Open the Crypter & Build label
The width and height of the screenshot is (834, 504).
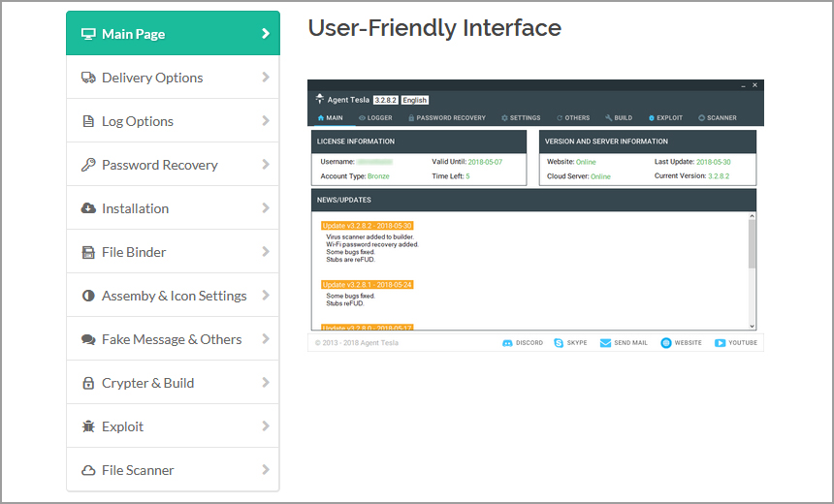click(147, 383)
